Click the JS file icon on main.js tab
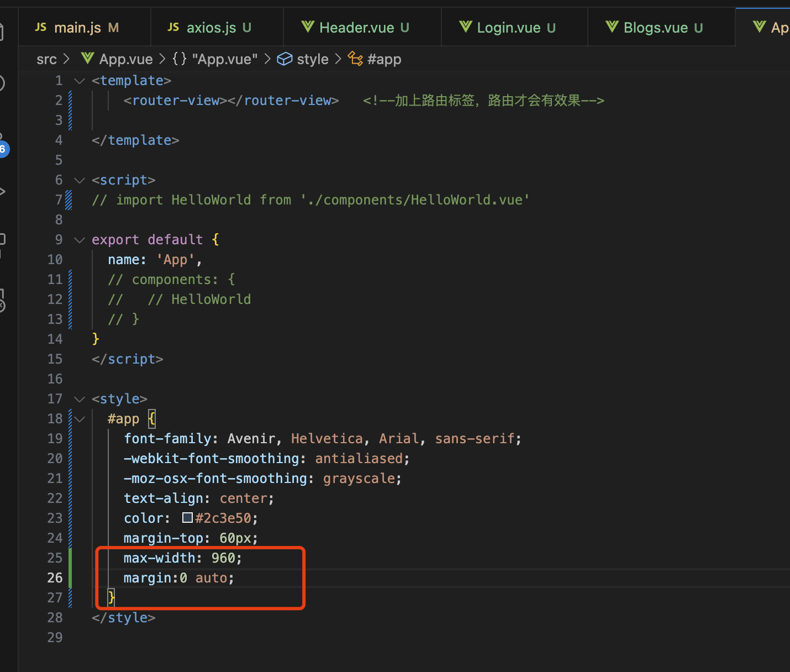 41,27
